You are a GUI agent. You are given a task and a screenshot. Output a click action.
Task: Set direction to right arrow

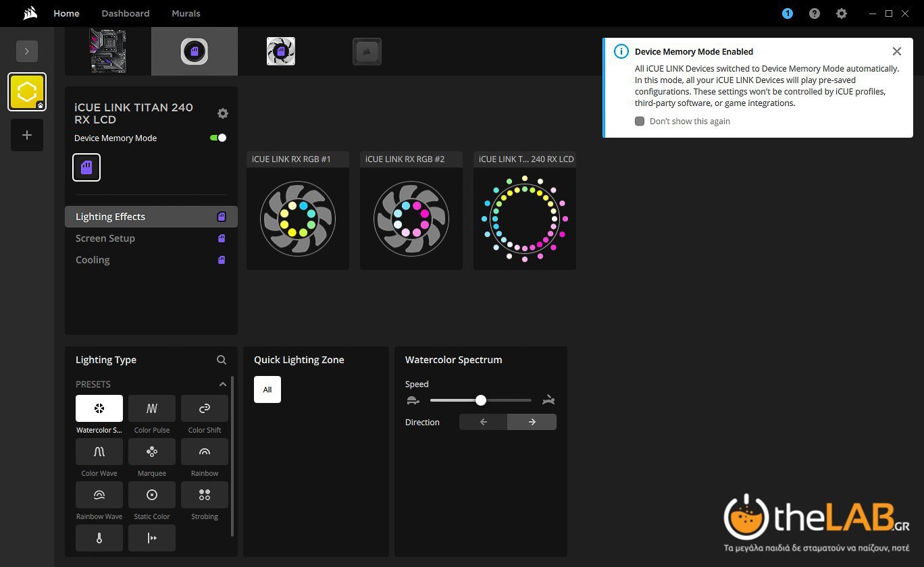(x=532, y=422)
